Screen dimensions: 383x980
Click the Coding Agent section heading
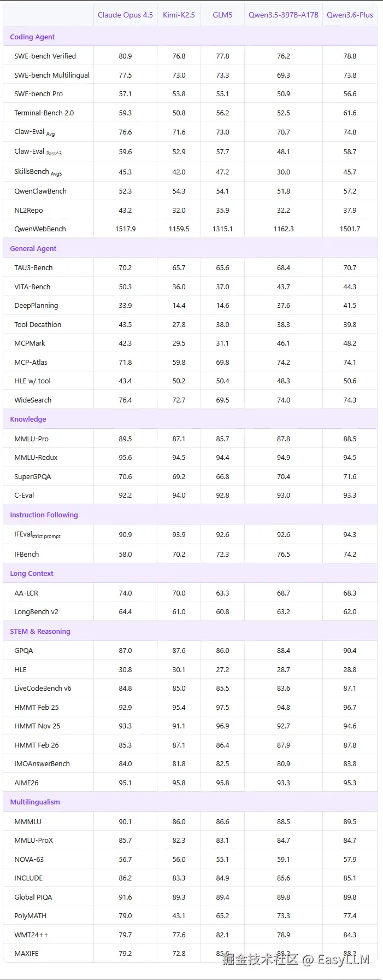click(32, 37)
